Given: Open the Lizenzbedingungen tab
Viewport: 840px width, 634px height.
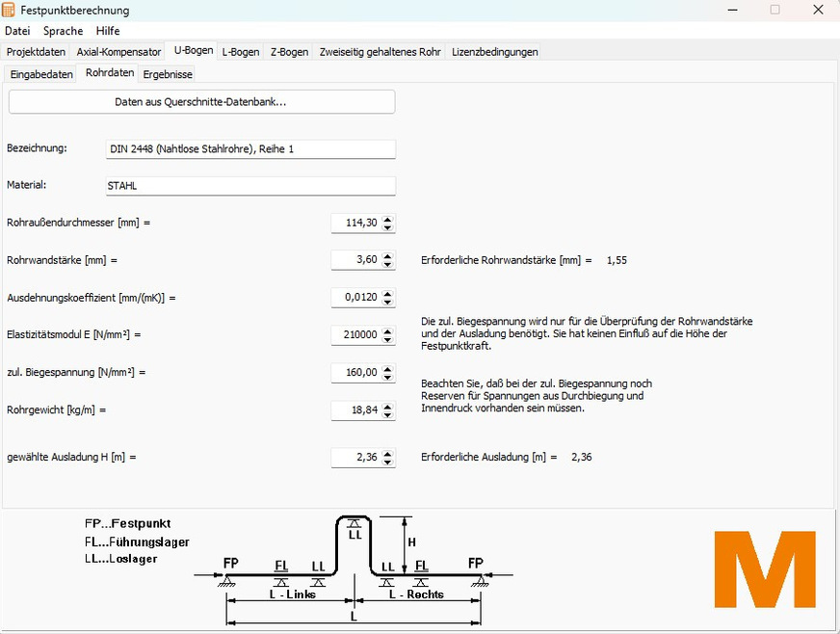Looking at the screenshot, I should click(x=494, y=52).
